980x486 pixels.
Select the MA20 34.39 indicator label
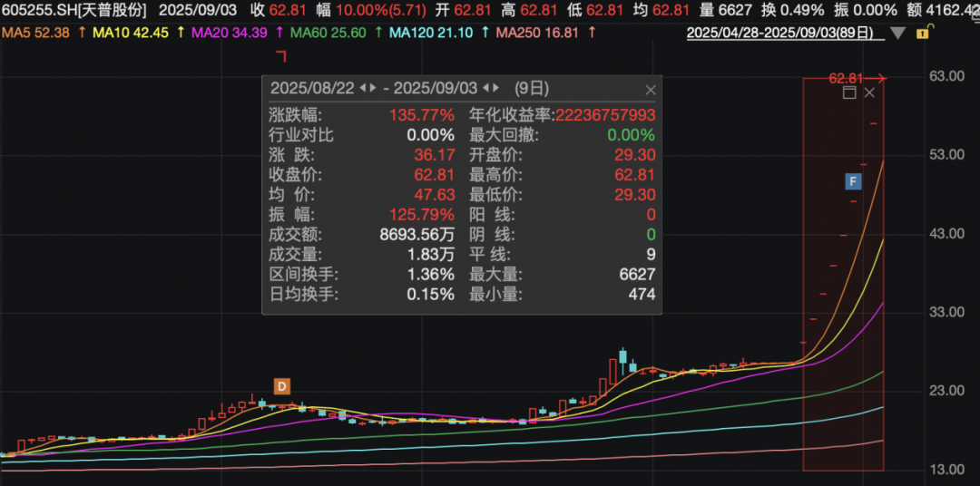tap(230, 34)
